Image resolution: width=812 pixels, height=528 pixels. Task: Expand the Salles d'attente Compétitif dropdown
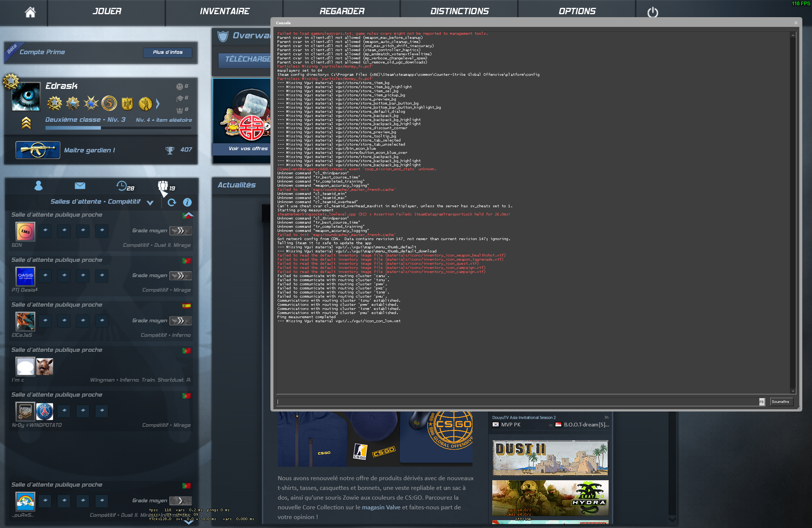coord(150,203)
